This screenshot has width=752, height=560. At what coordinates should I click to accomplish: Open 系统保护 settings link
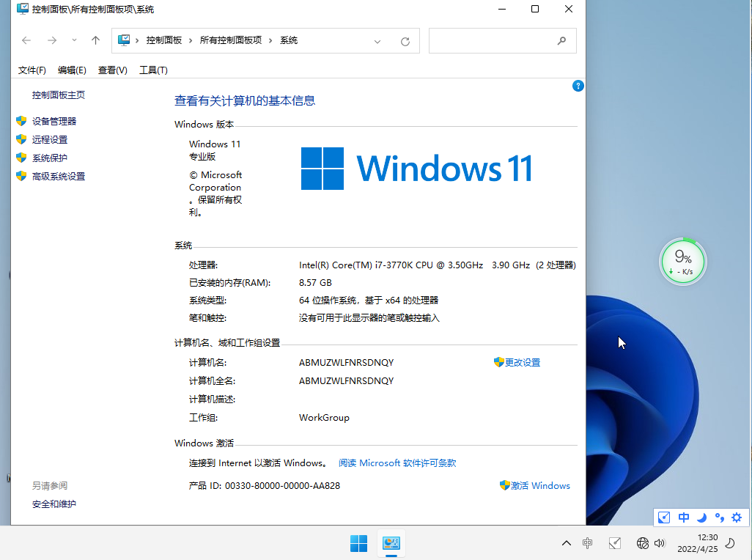pyautogui.click(x=50, y=158)
